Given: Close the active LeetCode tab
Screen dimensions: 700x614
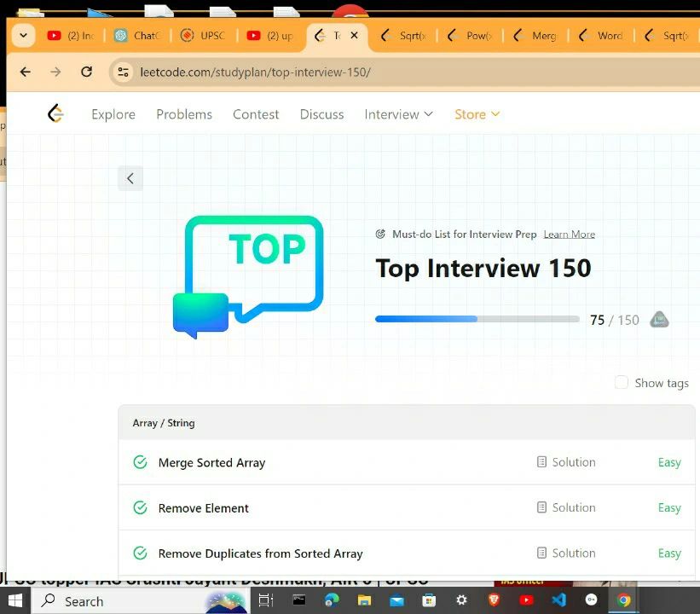Looking at the screenshot, I should coord(354,35).
